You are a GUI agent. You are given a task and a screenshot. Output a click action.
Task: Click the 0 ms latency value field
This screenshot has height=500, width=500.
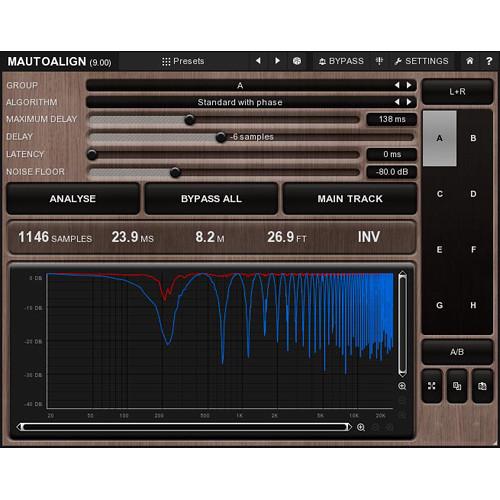click(x=392, y=154)
